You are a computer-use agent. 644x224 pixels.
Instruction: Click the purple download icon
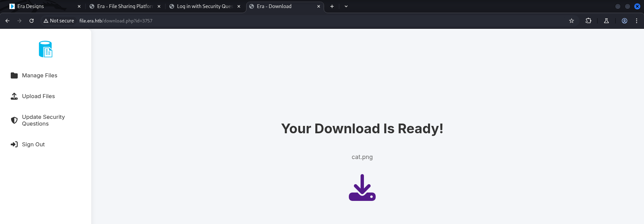tap(362, 188)
